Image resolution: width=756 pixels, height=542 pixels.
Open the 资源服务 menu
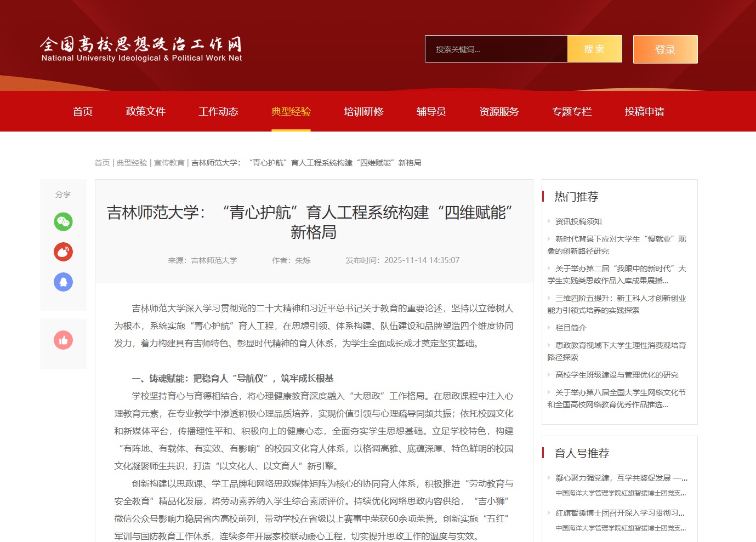coord(499,112)
